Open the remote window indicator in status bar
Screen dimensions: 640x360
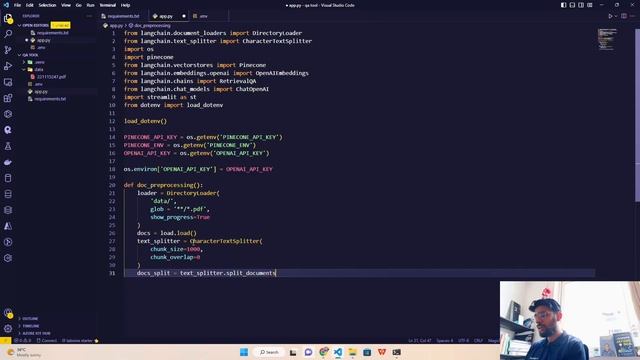pyautogui.click(x=5, y=340)
